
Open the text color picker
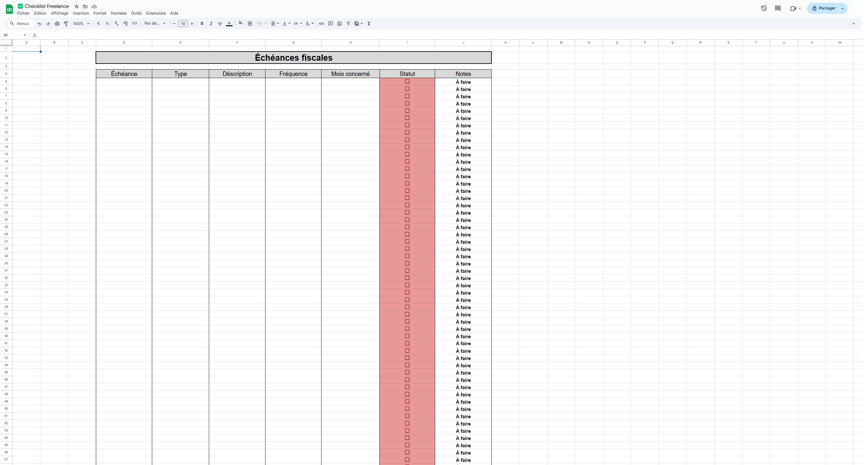(x=229, y=24)
